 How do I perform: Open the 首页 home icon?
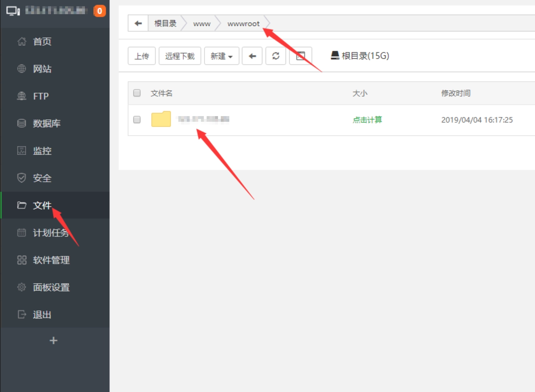[22, 41]
